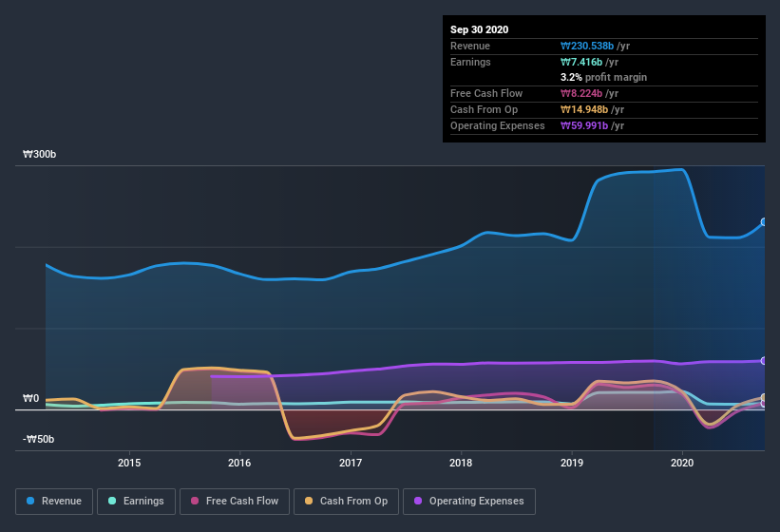Click the Sep 30 2020 tooltip date
The width and height of the screenshot is (780, 532).
(x=479, y=29)
